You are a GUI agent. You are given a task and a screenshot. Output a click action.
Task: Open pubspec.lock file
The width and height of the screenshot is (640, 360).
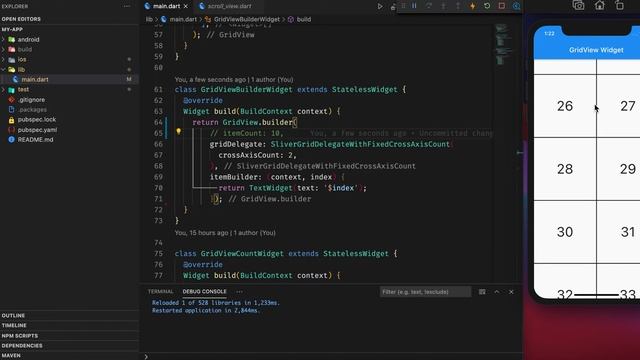tap(69, 120)
